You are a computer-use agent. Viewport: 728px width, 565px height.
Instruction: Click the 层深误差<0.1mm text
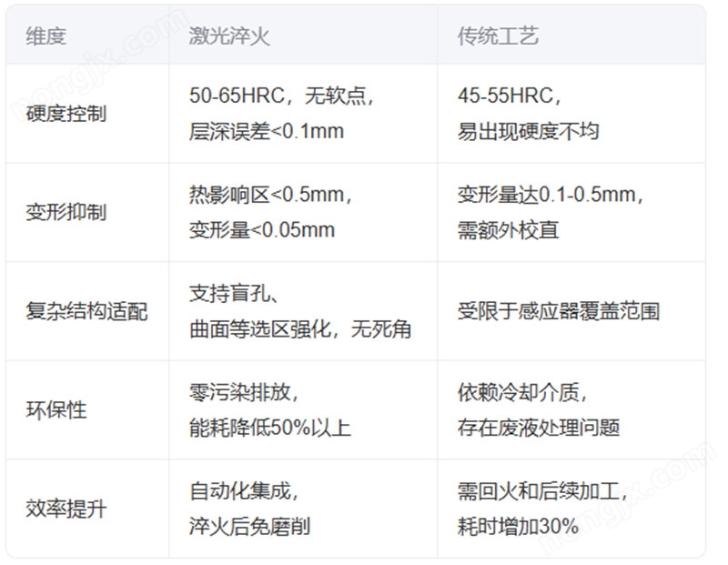pos(259,127)
